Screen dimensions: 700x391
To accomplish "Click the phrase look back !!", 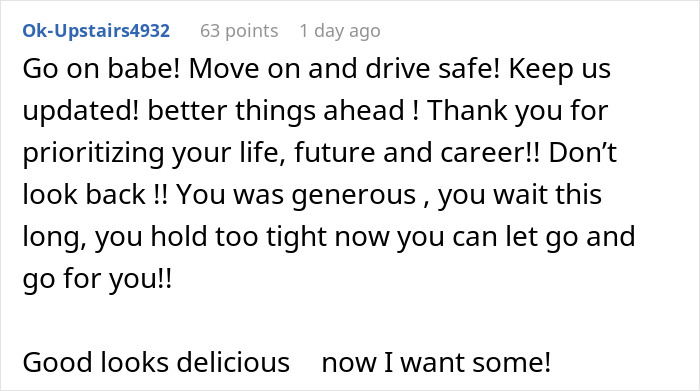I will pyautogui.click(x=95, y=194).
